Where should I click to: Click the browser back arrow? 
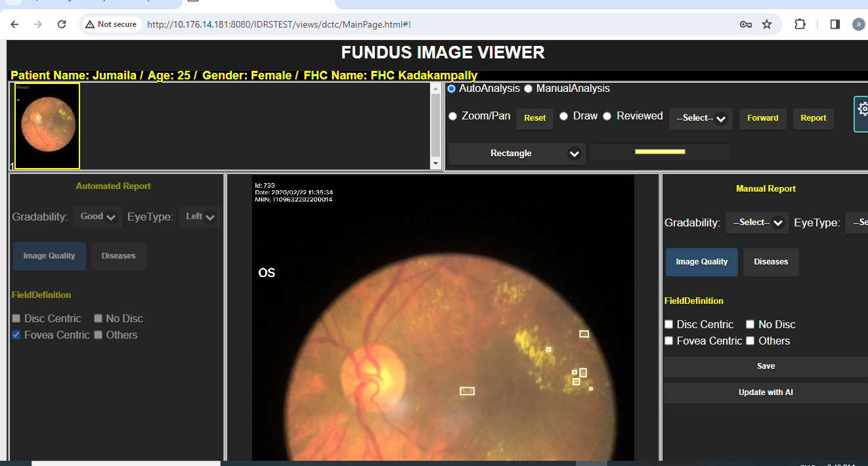click(14, 24)
